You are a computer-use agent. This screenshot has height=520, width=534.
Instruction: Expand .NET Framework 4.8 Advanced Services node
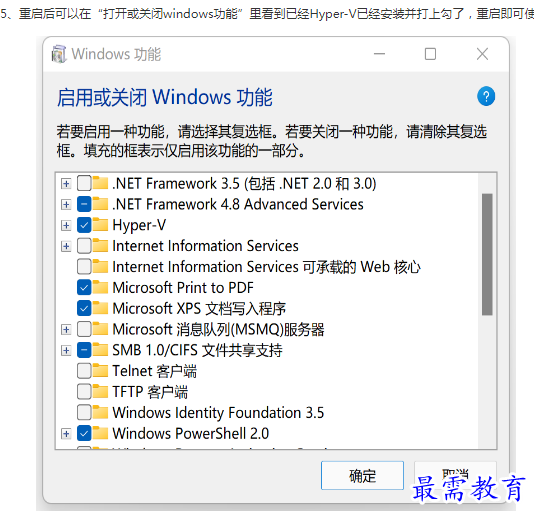pos(66,205)
